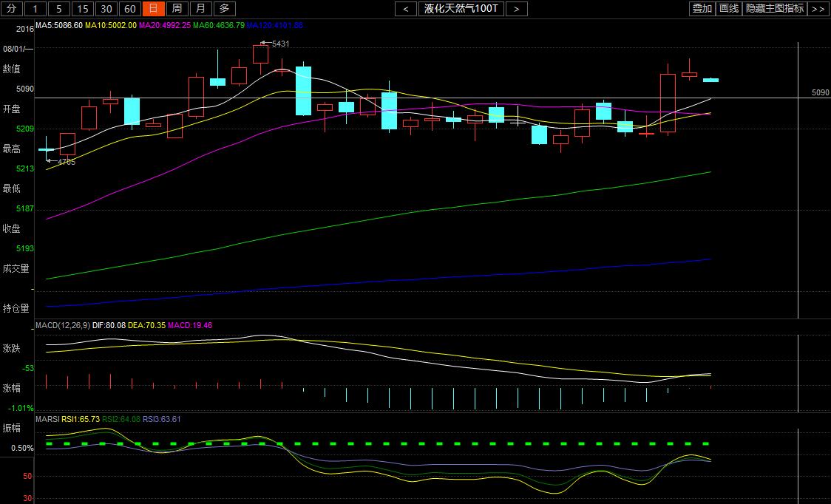Go to previous contract with < arrow

click(x=406, y=9)
